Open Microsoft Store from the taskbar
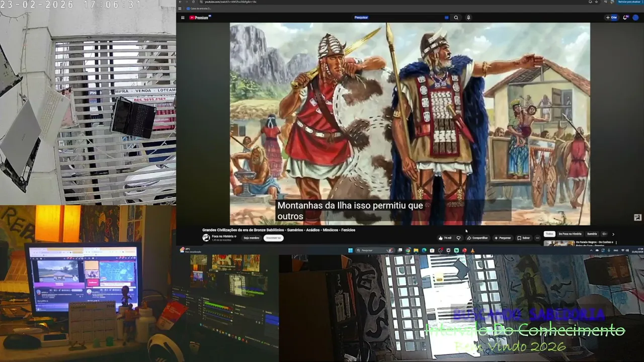644x362 pixels. point(432,250)
